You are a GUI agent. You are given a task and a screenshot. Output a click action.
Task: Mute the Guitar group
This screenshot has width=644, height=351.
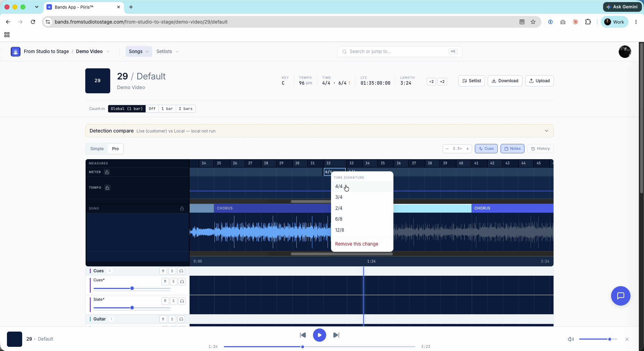point(163,319)
